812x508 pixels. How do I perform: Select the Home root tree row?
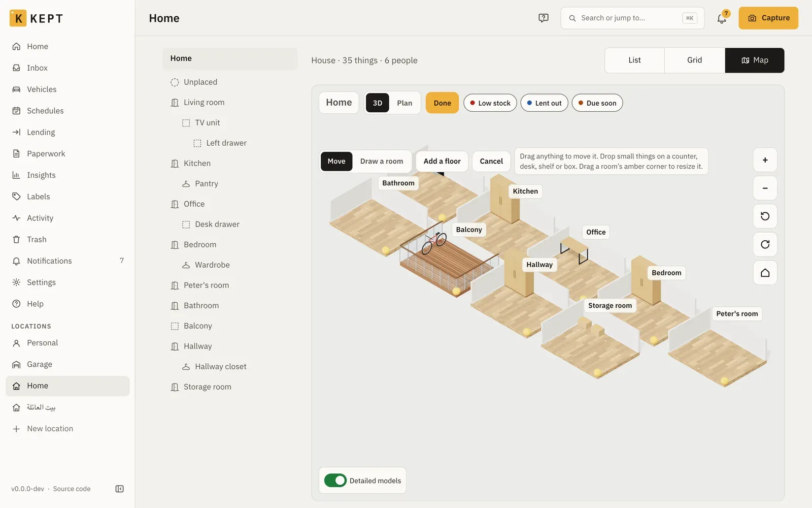tap(230, 59)
